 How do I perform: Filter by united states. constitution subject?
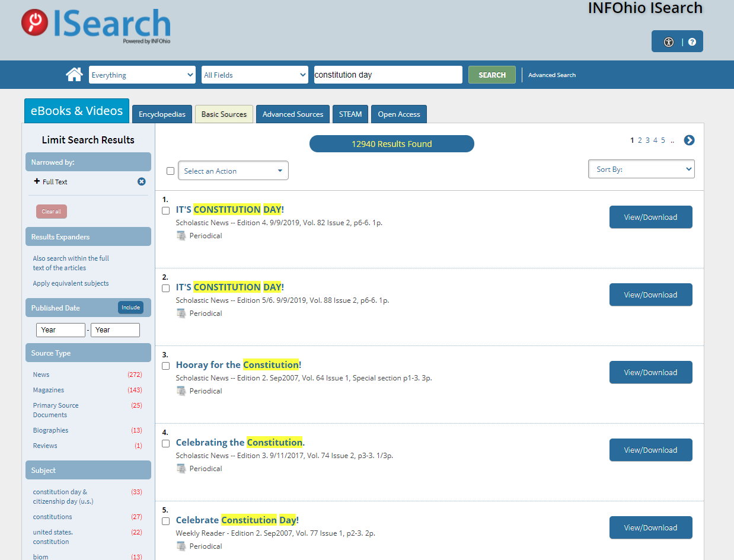[53, 537]
